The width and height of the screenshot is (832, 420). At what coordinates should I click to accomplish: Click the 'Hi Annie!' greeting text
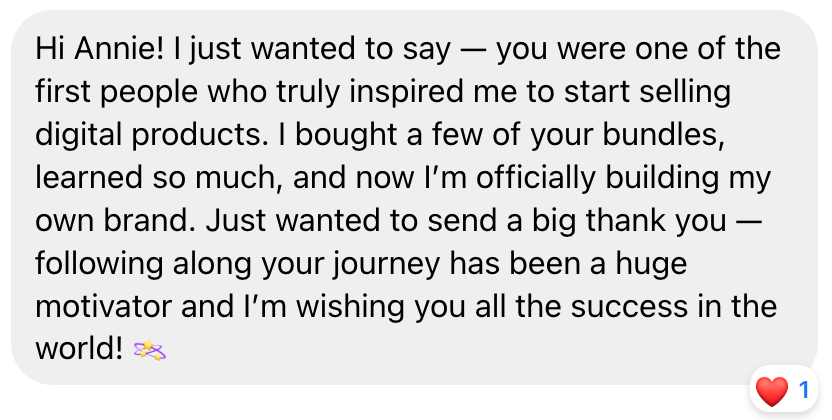[x=100, y=49]
